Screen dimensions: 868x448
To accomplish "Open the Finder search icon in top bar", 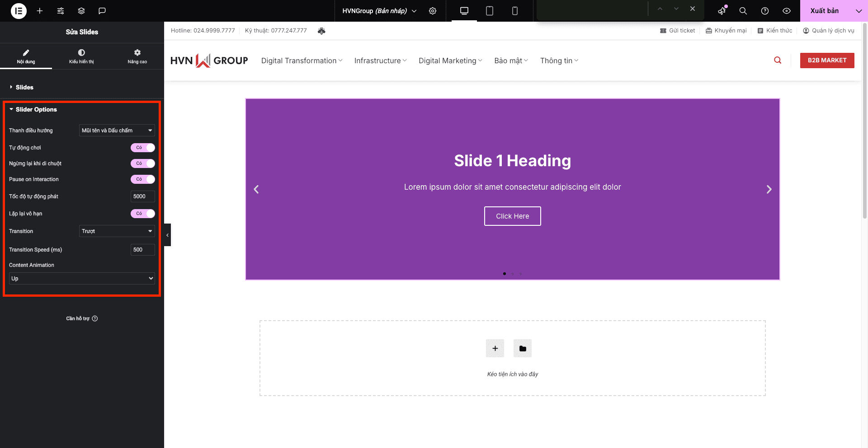I will (x=743, y=11).
